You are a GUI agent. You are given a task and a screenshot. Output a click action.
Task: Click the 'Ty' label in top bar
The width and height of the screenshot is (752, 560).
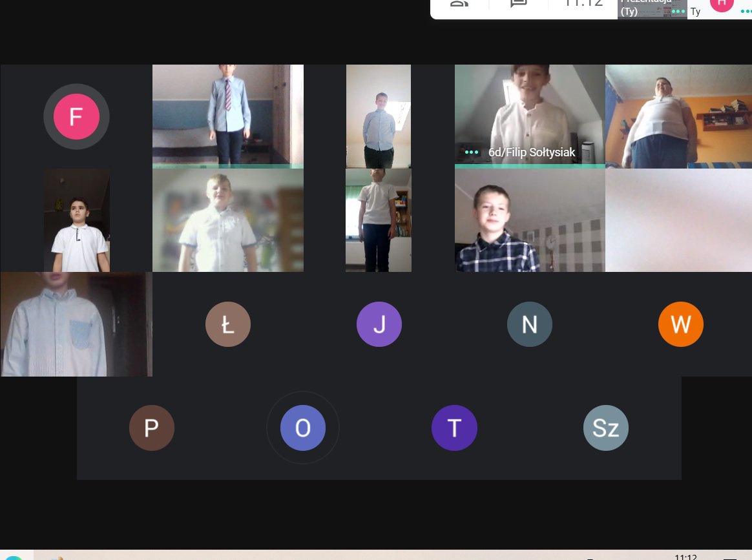695,12
